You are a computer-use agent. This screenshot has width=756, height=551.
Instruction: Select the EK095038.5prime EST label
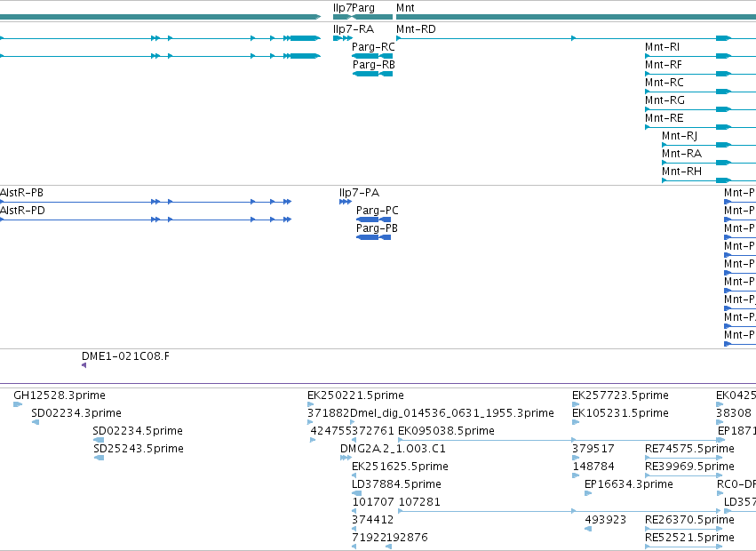pyautogui.click(x=446, y=431)
